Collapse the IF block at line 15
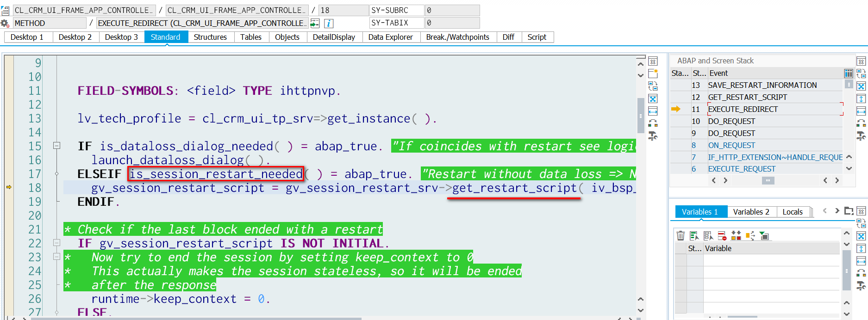This screenshot has width=868, height=320. (x=56, y=146)
